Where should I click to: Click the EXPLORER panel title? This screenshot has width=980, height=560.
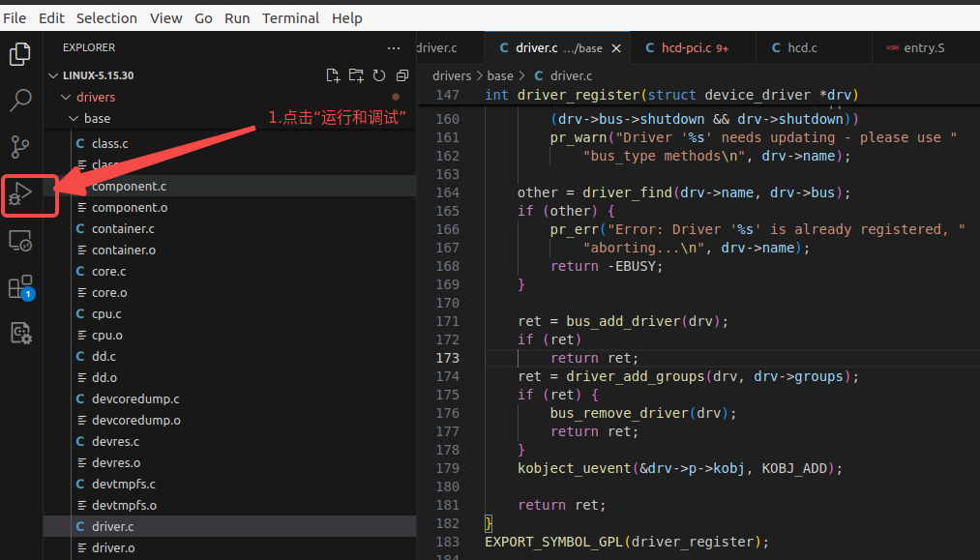[x=89, y=47]
